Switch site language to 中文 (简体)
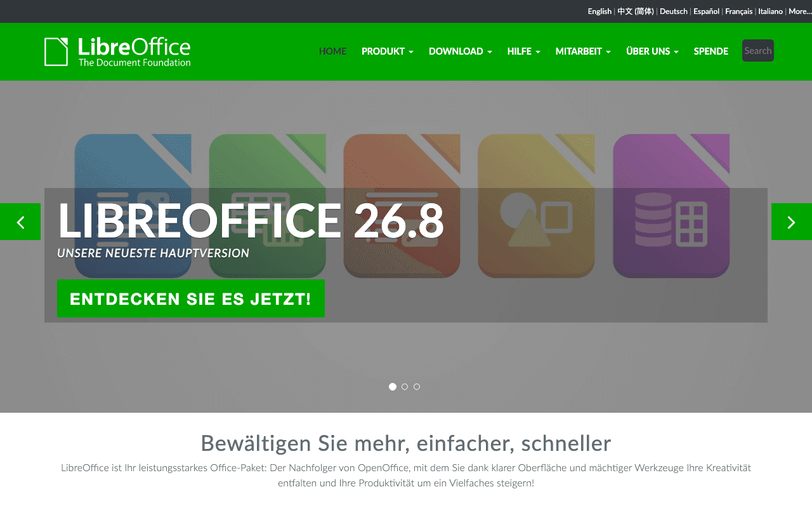Screen dimensions: 812x508 pos(636,11)
